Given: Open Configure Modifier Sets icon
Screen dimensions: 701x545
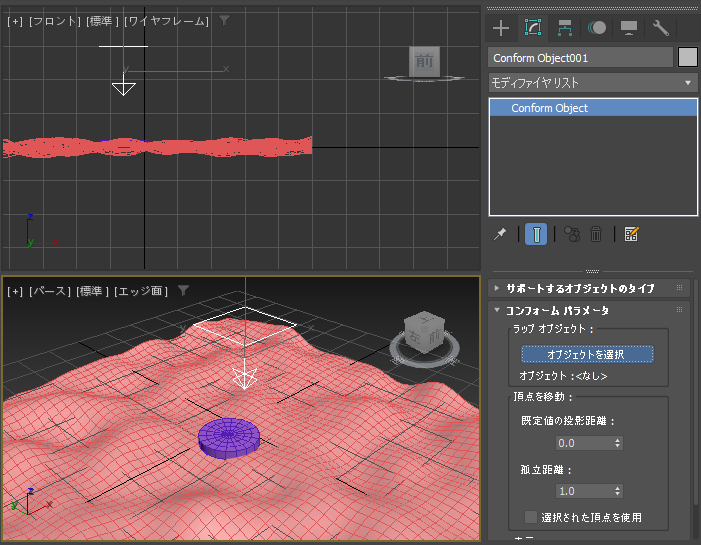Looking at the screenshot, I should pyautogui.click(x=631, y=234).
